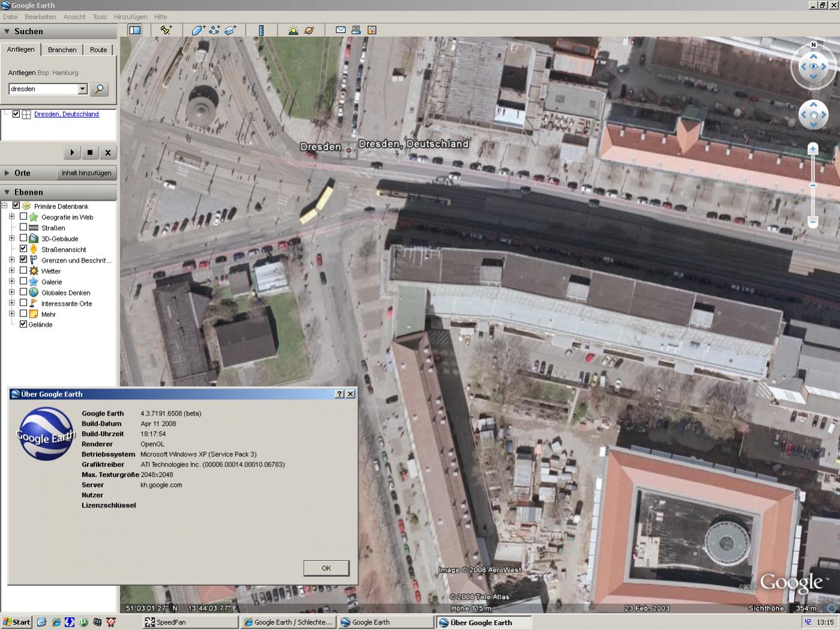
Task: Uncheck the Dresden, Deutschland search result
Action: click(16, 114)
